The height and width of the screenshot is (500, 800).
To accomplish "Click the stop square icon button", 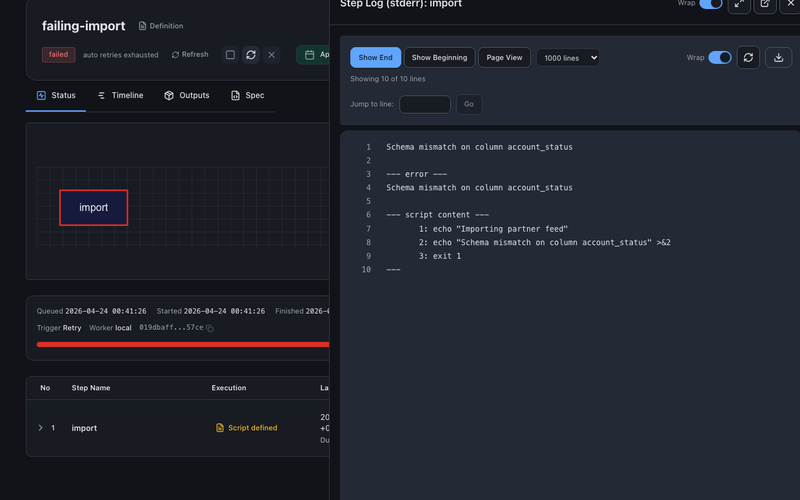I will tap(230, 55).
